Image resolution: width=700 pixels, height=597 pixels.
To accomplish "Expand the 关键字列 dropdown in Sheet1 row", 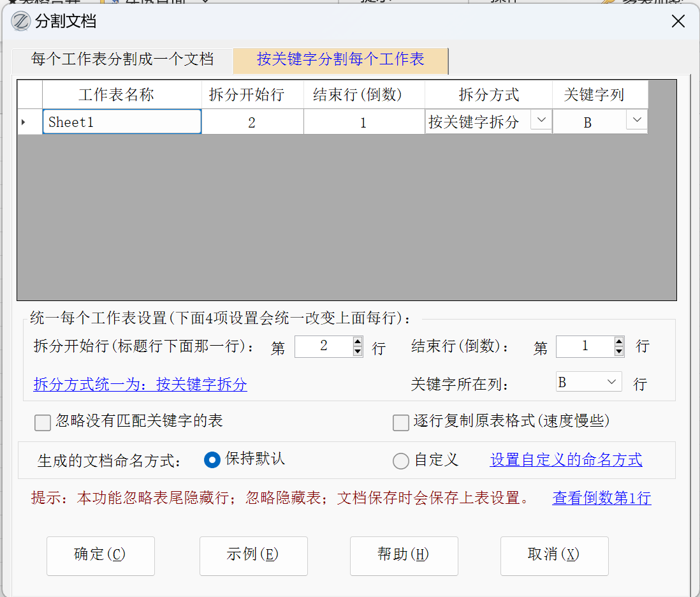I will coord(637,120).
